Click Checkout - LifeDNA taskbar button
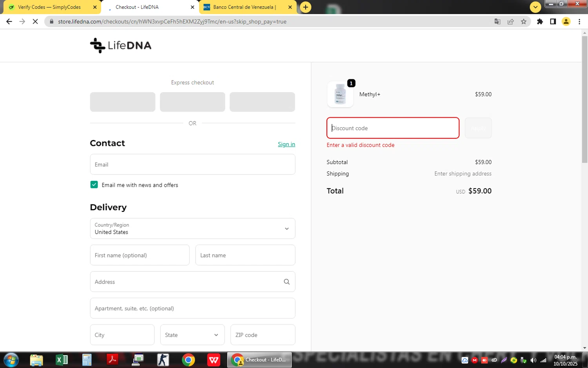This screenshot has height=368, width=588. click(x=260, y=360)
